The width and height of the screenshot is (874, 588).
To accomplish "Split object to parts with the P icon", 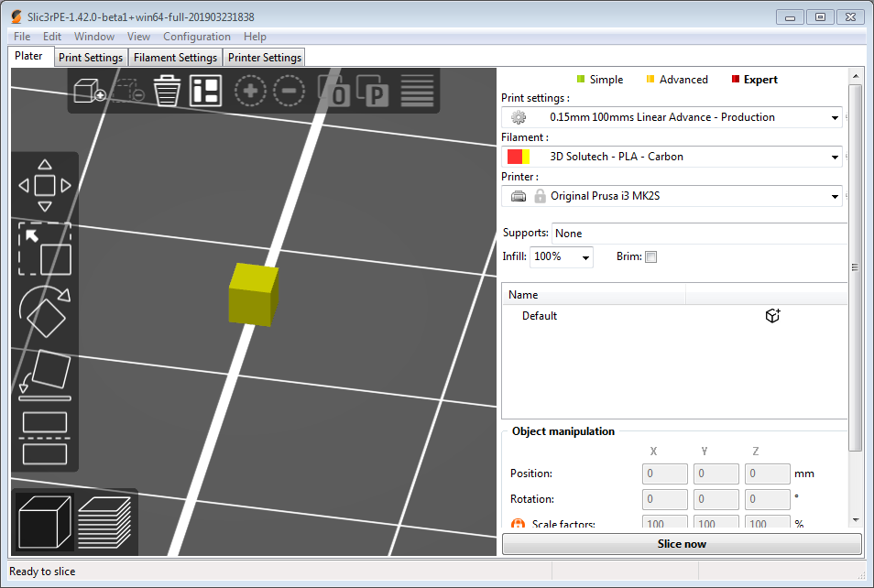I will 375,91.
